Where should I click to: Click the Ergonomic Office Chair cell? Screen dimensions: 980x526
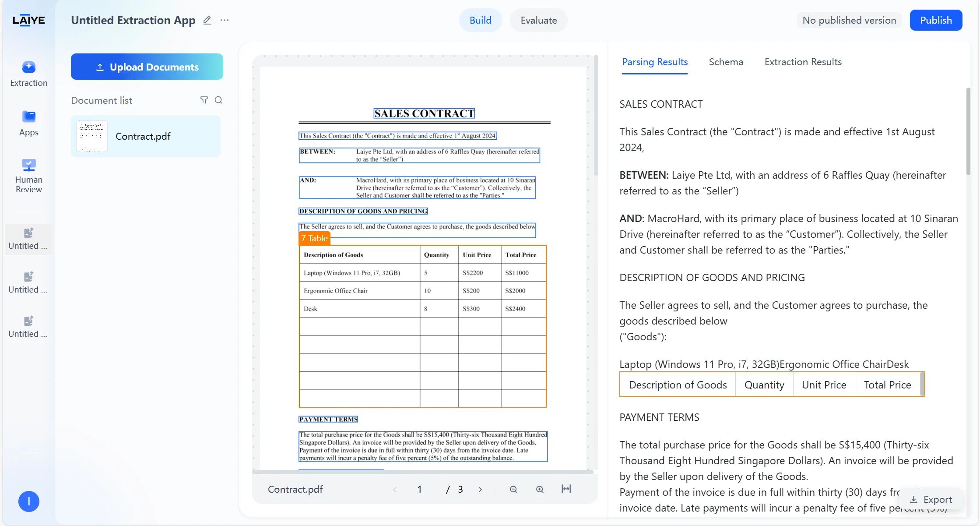tap(360, 291)
